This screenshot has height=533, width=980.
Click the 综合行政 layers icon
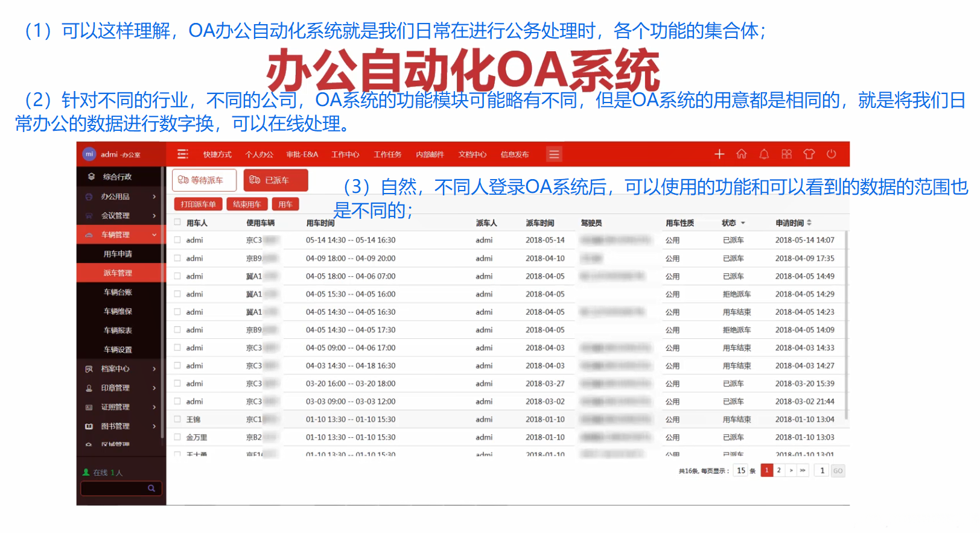(92, 177)
